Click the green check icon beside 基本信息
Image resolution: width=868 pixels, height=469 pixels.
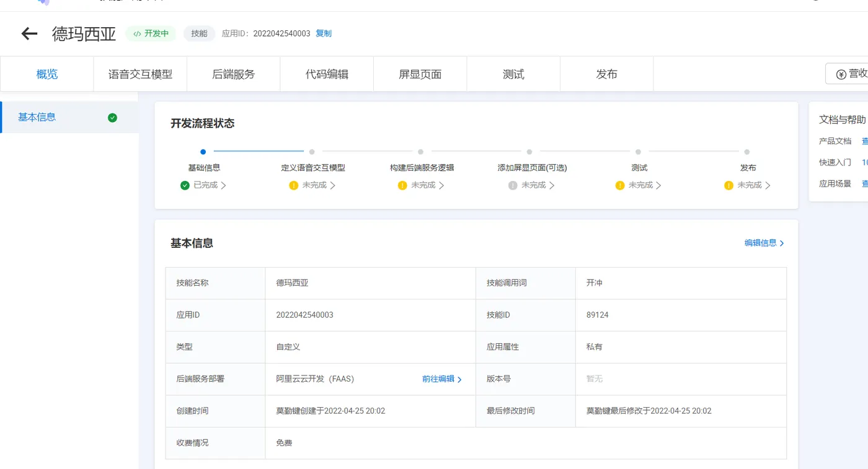tap(112, 118)
